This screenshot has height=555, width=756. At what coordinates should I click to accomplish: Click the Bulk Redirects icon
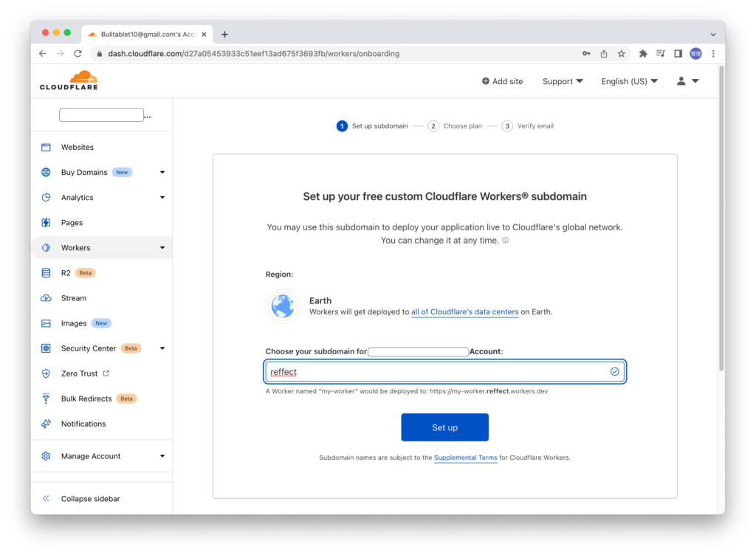tap(46, 399)
